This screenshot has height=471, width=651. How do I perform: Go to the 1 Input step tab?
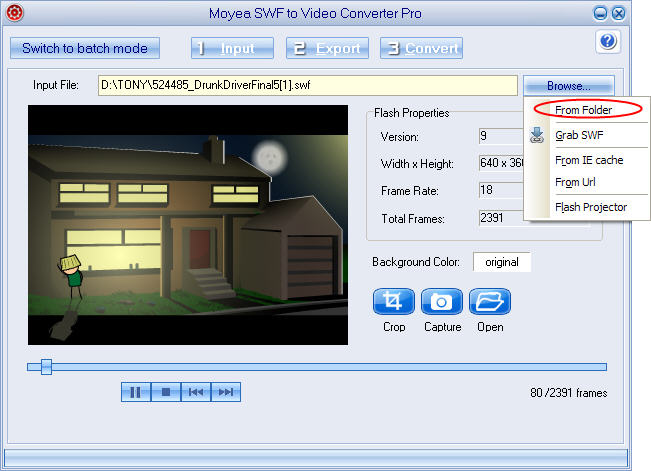pos(232,48)
